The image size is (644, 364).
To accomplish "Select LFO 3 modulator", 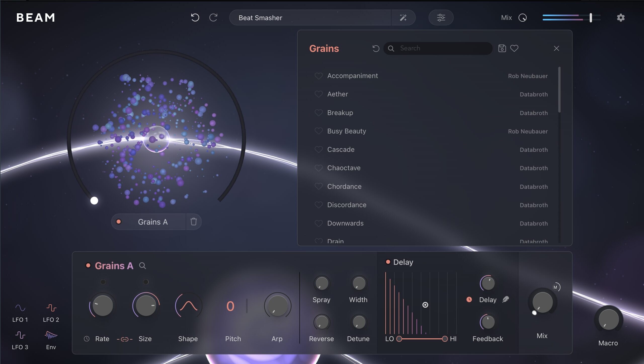I will (20, 335).
